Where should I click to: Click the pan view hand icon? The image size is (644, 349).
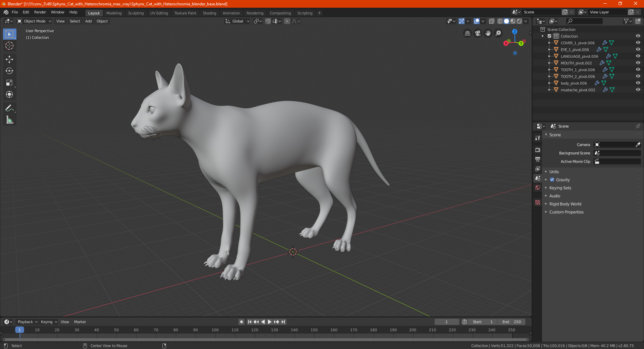pos(488,33)
